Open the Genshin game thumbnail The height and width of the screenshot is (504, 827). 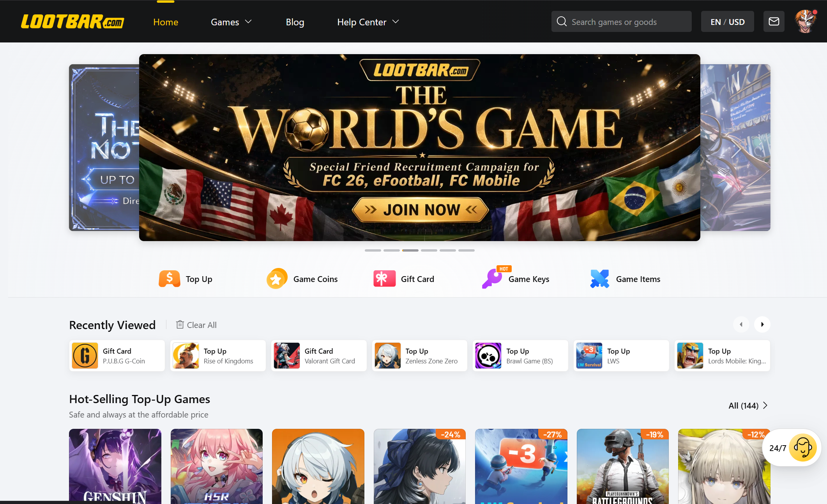115,466
